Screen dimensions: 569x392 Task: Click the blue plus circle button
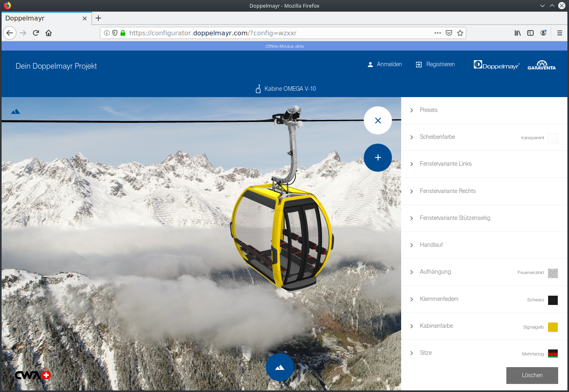click(x=378, y=158)
